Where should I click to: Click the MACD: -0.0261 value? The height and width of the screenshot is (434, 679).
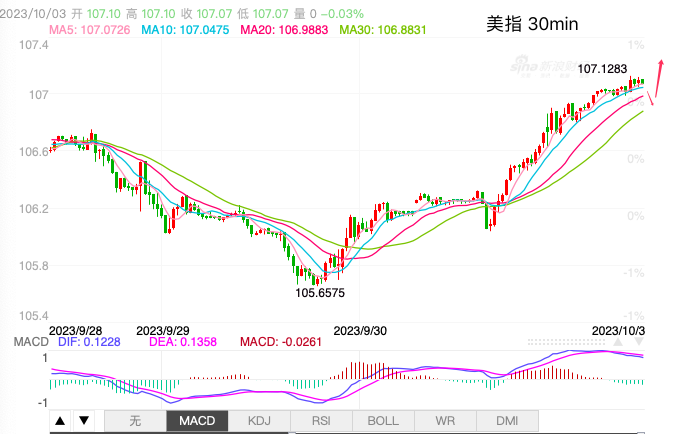coord(281,342)
